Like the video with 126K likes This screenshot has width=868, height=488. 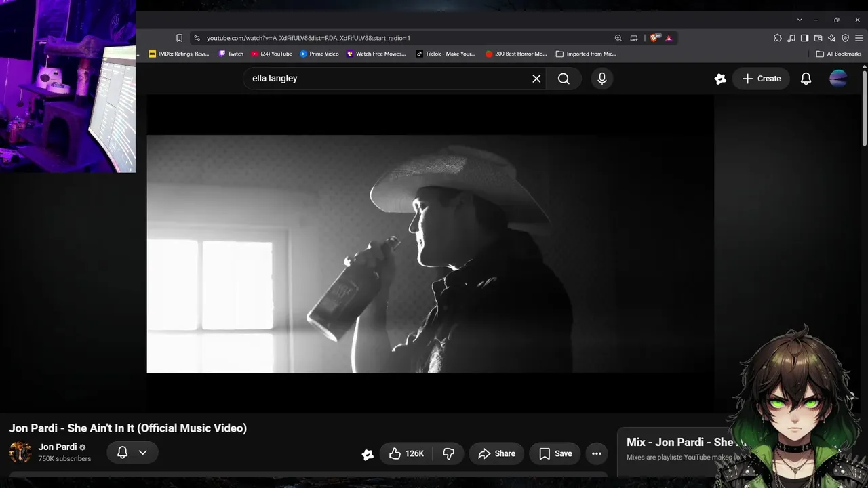click(406, 453)
